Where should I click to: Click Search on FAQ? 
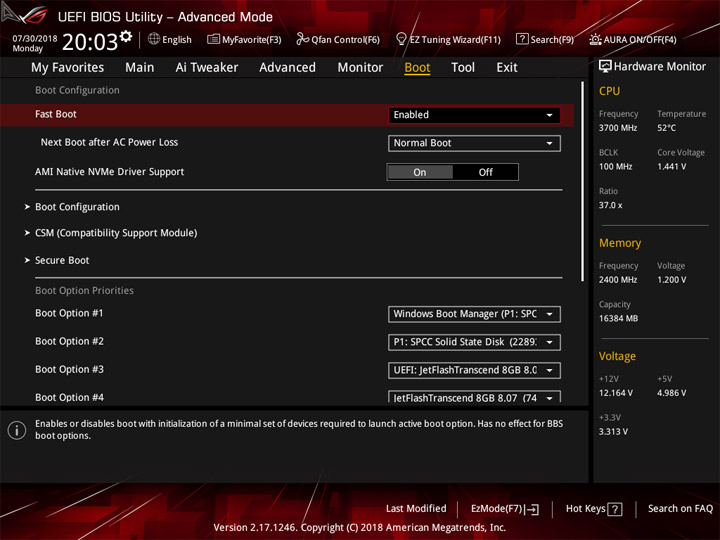(x=681, y=509)
